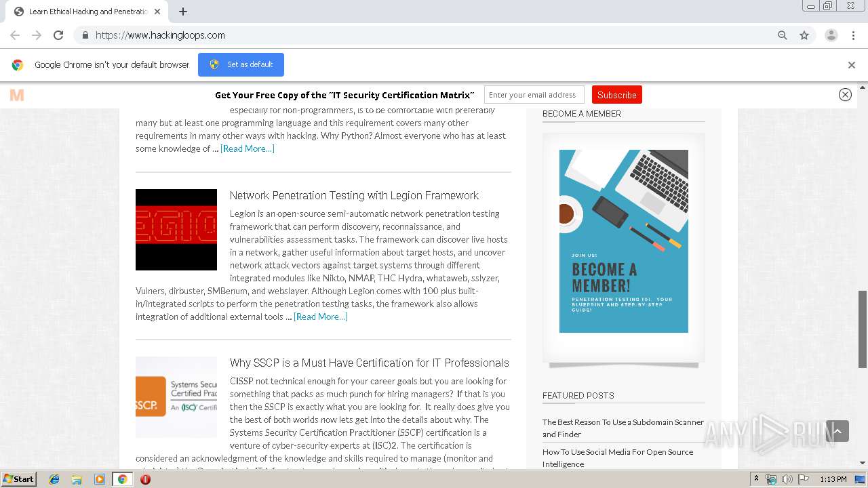868x488 pixels.
Task: Open Read More link for Python article
Action: (x=248, y=148)
